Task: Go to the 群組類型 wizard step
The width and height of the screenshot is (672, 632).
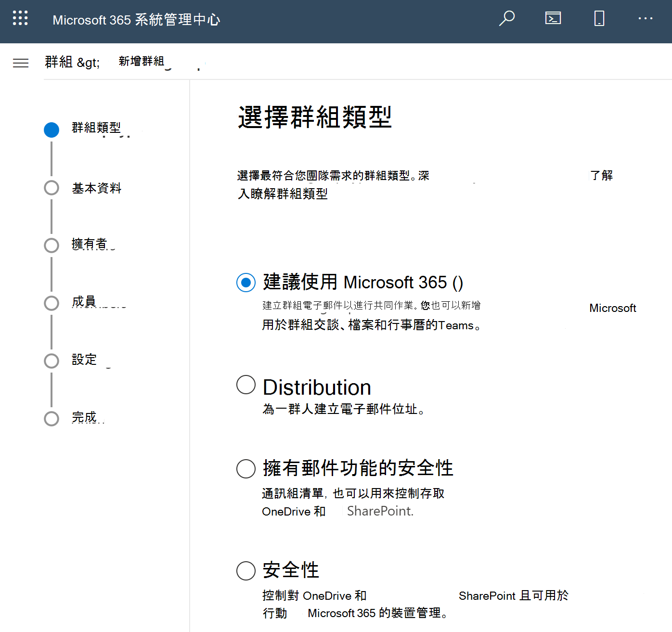Action: click(x=96, y=128)
